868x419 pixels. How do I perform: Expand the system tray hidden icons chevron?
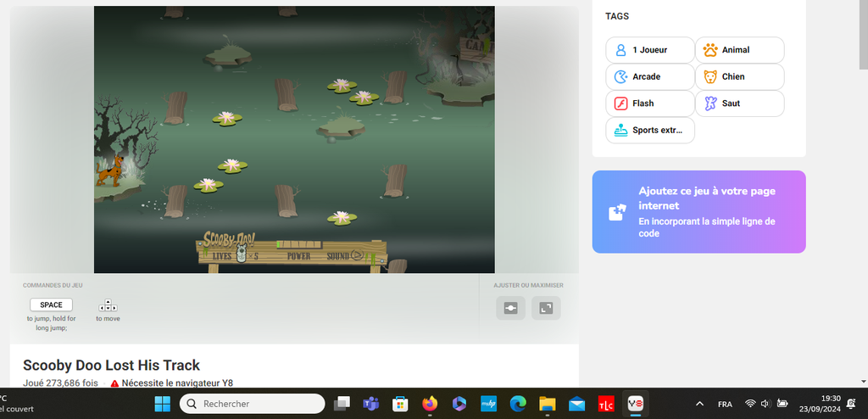click(699, 404)
